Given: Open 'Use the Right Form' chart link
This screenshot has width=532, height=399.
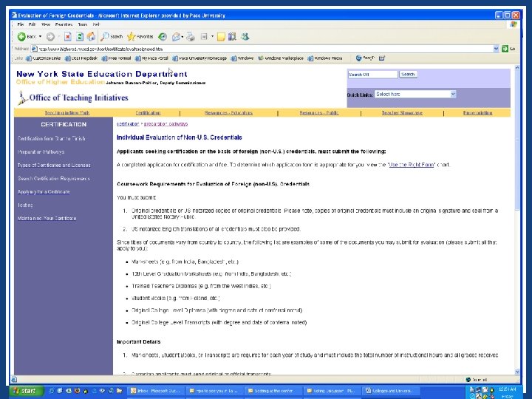Looking at the screenshot, I should click(412, 165).
